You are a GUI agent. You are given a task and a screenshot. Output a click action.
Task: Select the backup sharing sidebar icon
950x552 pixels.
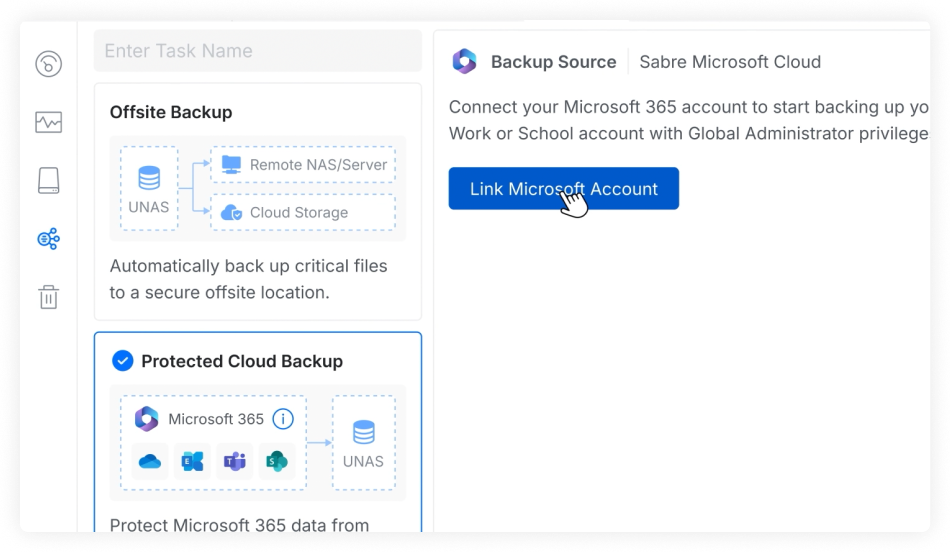[48, 239]
